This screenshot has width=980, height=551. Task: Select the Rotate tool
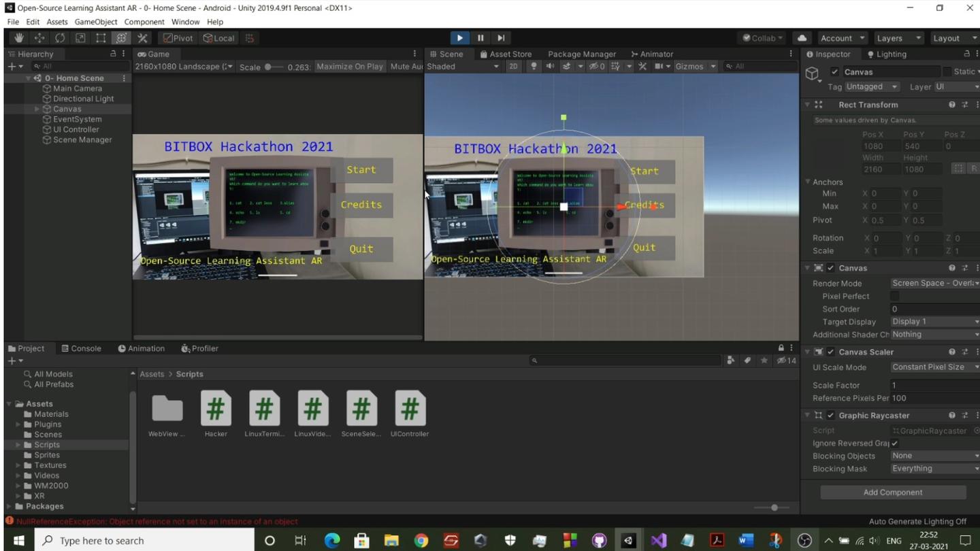click(x=60, y=38)
